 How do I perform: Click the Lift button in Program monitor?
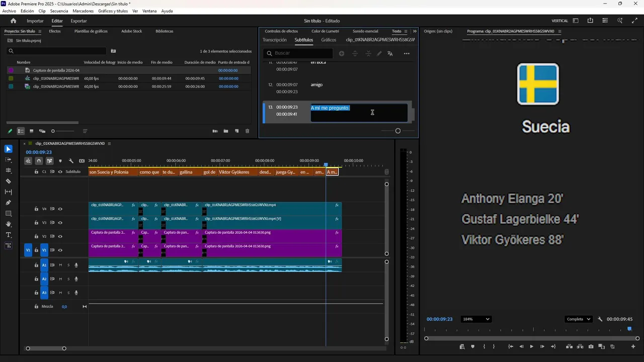point(569,346)
